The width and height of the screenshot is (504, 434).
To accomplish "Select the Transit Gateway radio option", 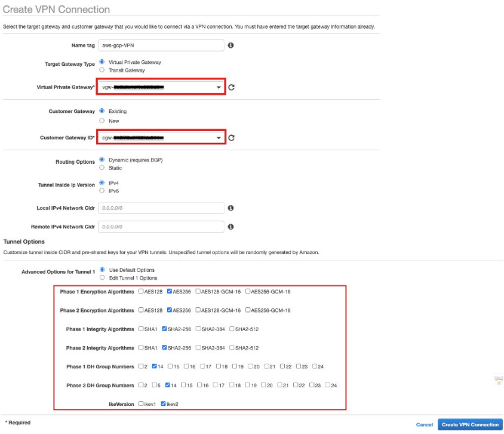I will click(x=102, y=70).
